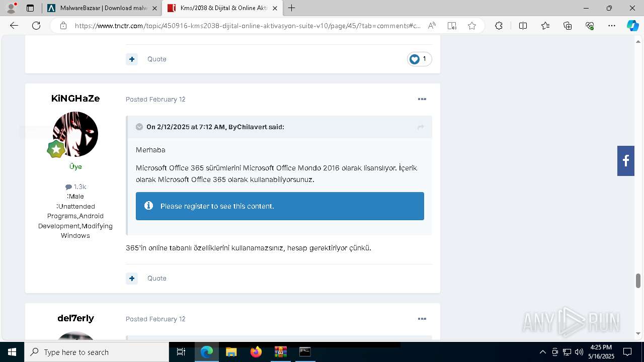Image resolution: width=644 pixels, height=362 pixels.
Task: Switch to Kms/2038 & Dijital tab
Action: point(221,8)
